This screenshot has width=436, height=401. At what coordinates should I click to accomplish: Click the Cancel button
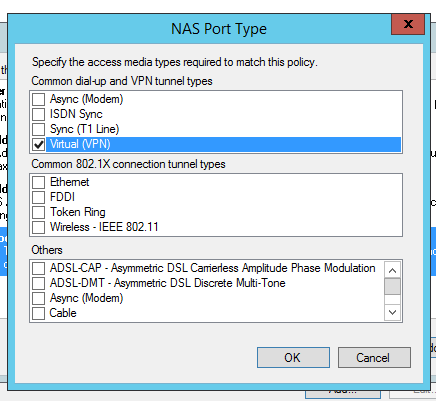click(374, 358)
